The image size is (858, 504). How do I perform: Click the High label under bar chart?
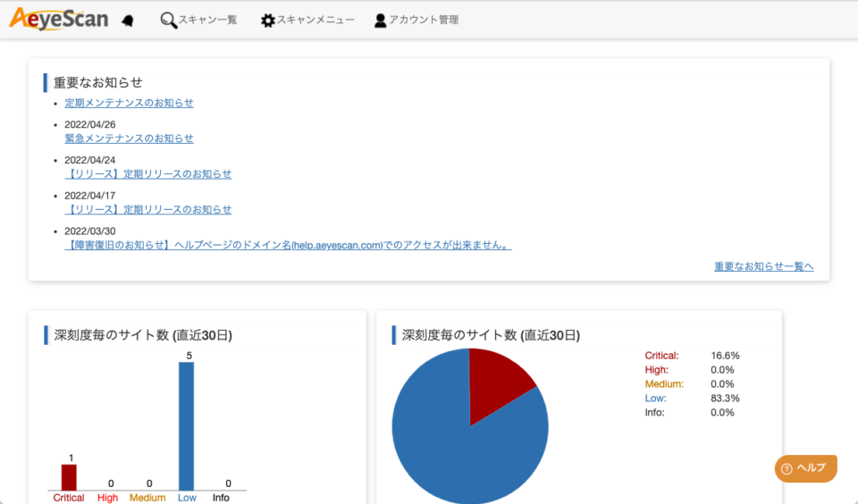point(108,498)
